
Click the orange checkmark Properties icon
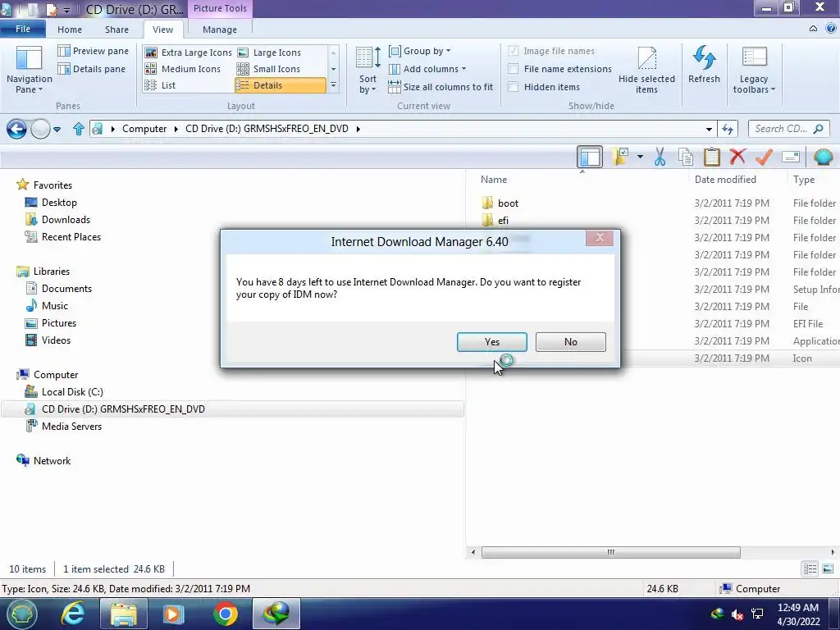[764, 157]
